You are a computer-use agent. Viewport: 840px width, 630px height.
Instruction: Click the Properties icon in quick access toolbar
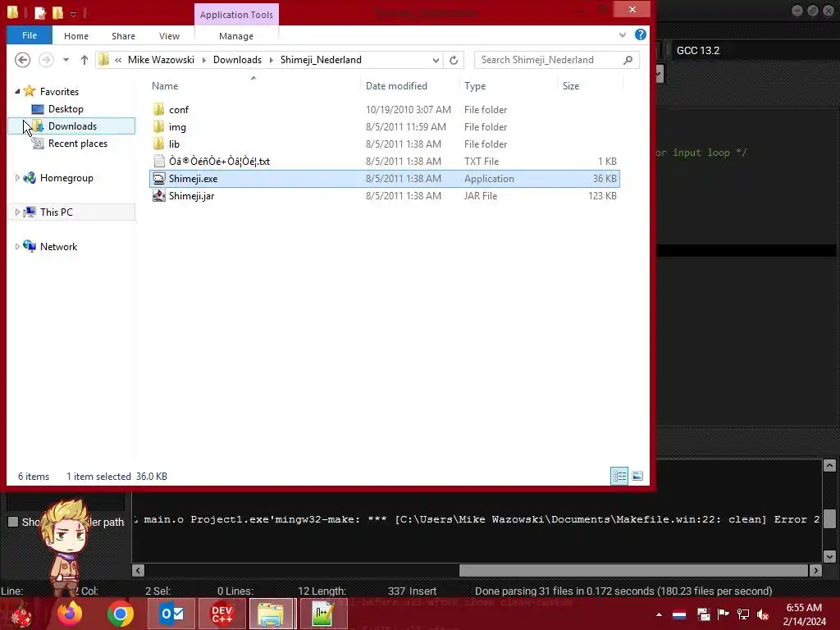[40, 12]
